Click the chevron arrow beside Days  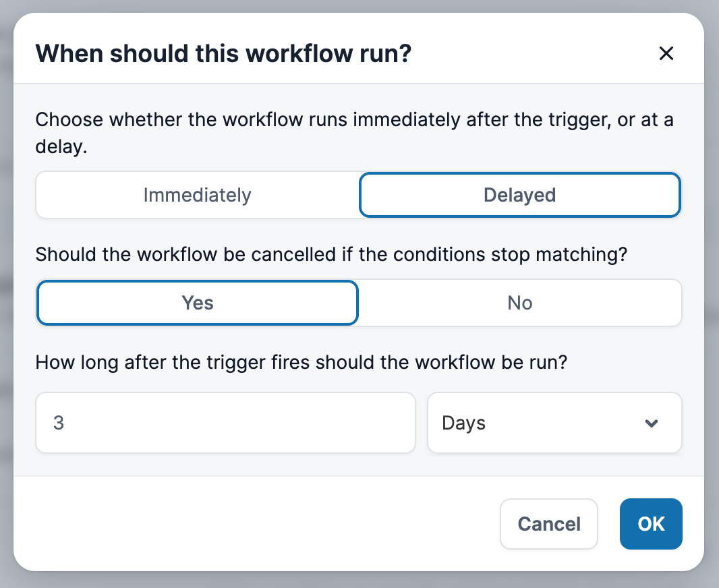pyautogui.click(x=651, y=423)
